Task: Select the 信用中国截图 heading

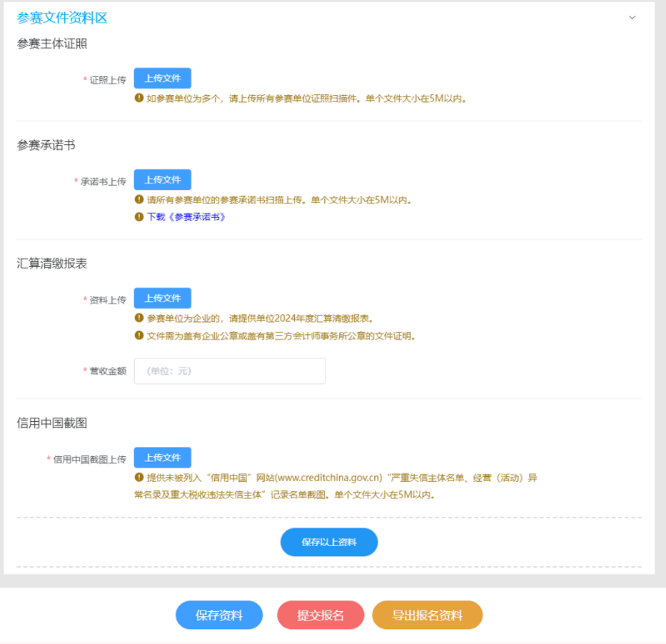Action: (52, 423)
